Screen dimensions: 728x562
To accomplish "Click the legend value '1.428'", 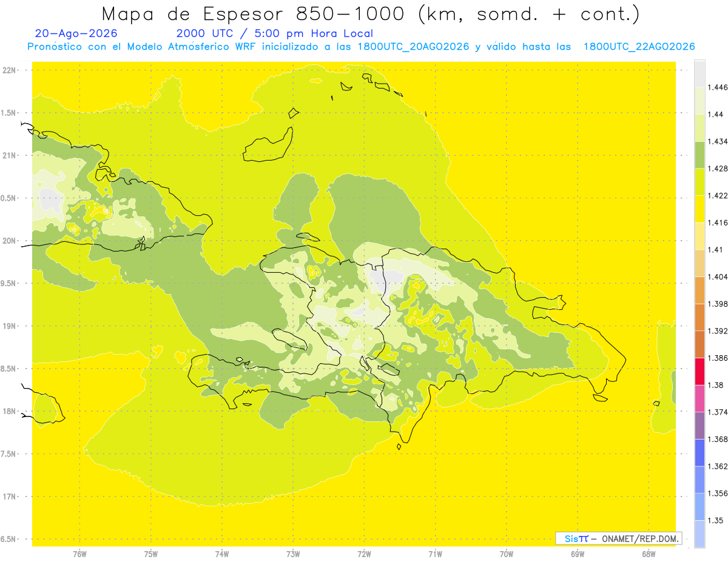I will point(718,169).
